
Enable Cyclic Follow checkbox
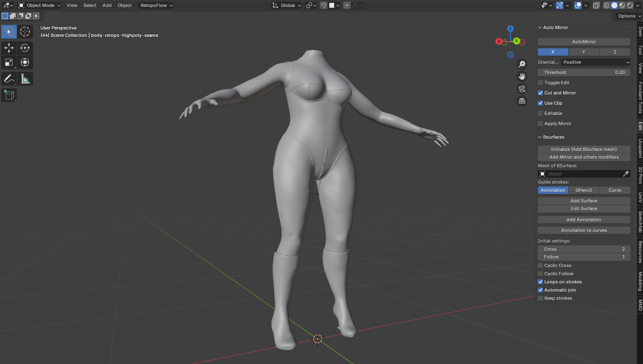(540, 274)
